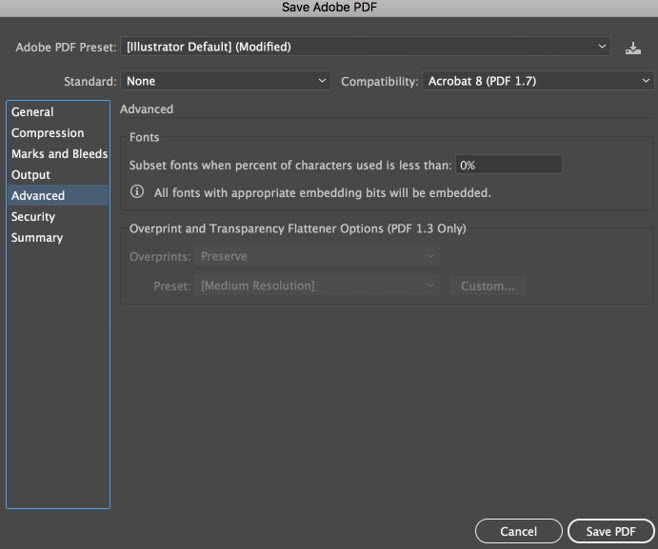Click the Subset fonts percentage field
Viewport: 658px width, 549px height.
[x=507, y=165]
